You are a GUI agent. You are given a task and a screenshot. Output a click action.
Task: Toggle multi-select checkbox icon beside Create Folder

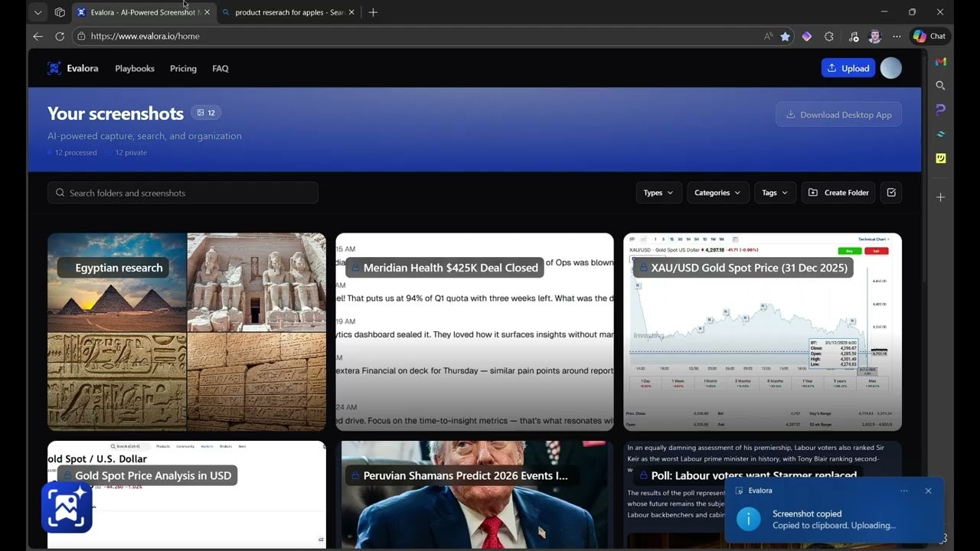[891, 193]
